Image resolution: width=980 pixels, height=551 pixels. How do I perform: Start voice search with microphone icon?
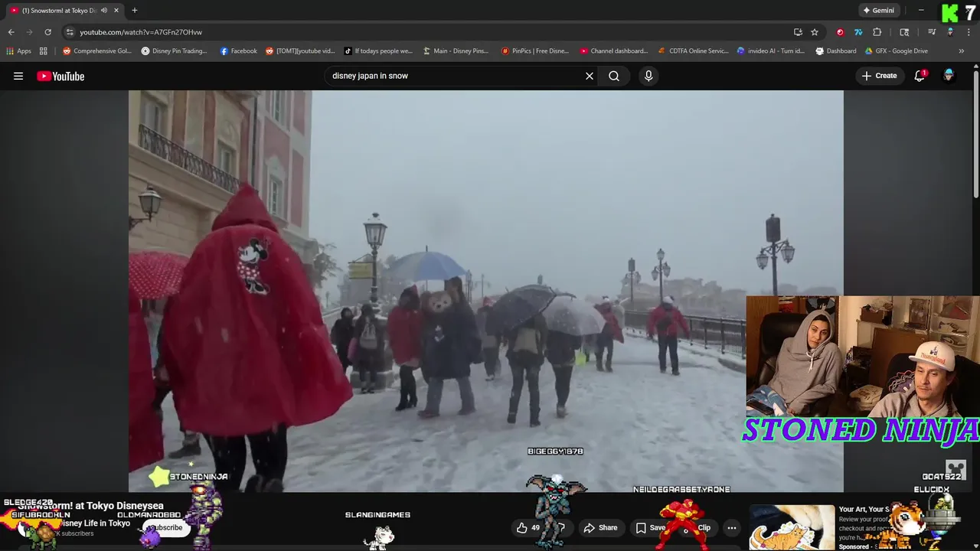[x=648, y=76]
